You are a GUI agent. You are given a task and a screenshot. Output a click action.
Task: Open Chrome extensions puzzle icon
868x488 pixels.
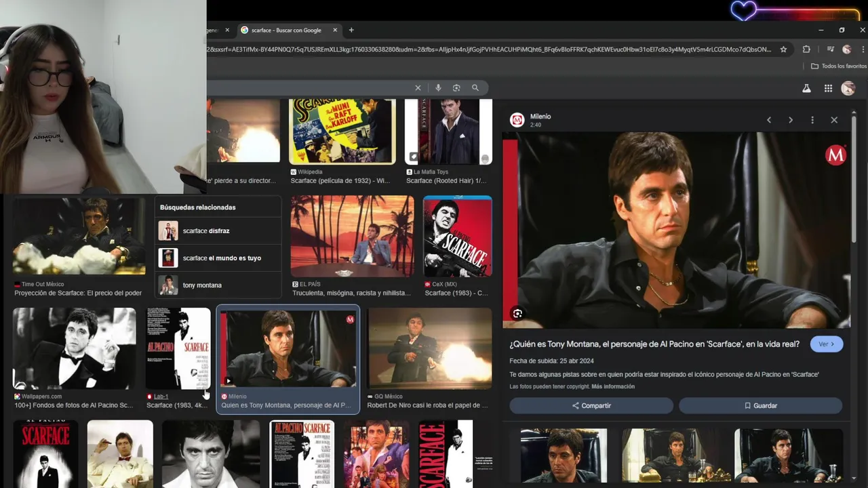click(x=806, y=49)
